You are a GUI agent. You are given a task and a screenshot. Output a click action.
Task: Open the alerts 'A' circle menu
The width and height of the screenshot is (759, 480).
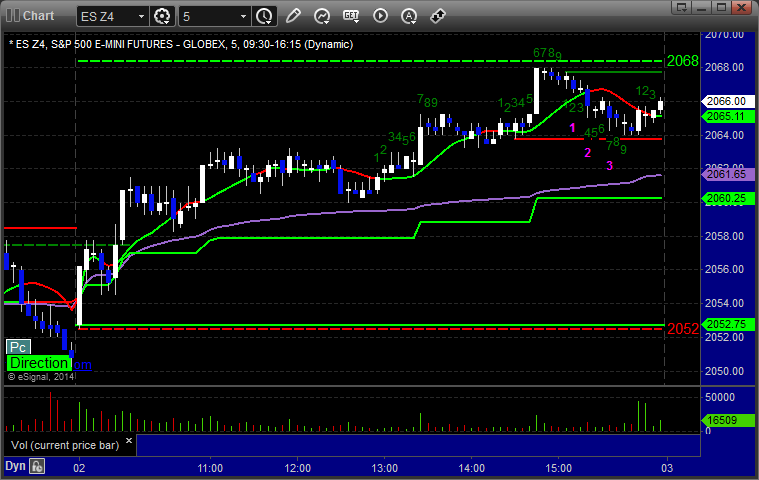tap(410, 16)
